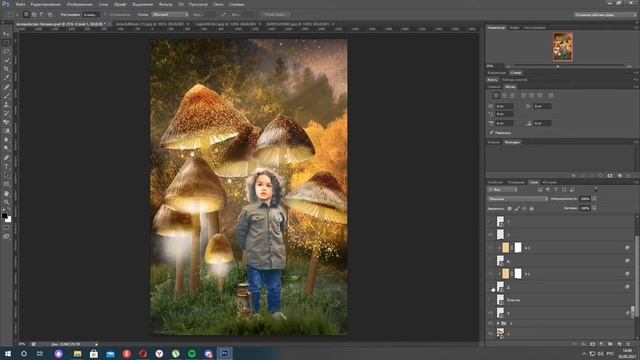Select the Blur tool

tap(6, 140)
